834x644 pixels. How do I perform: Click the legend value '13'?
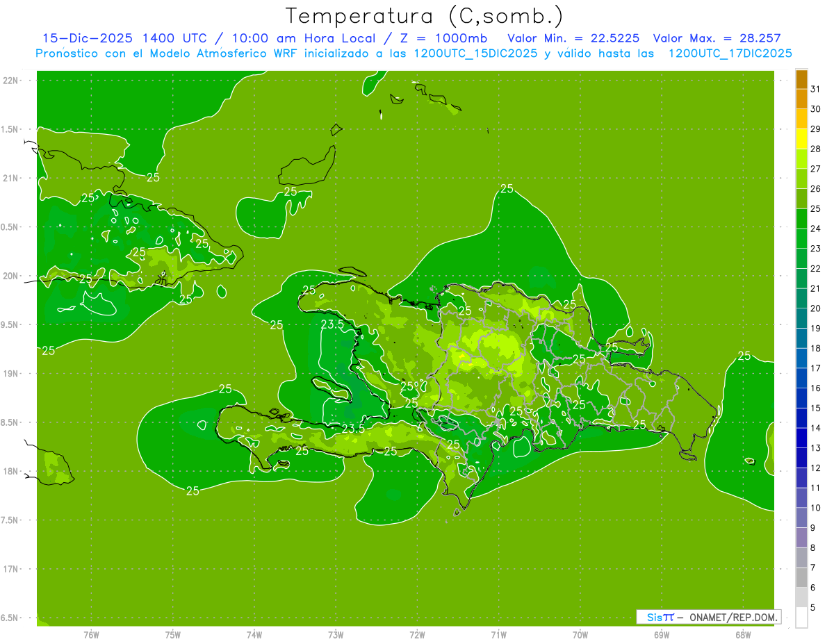pos(815,448)
